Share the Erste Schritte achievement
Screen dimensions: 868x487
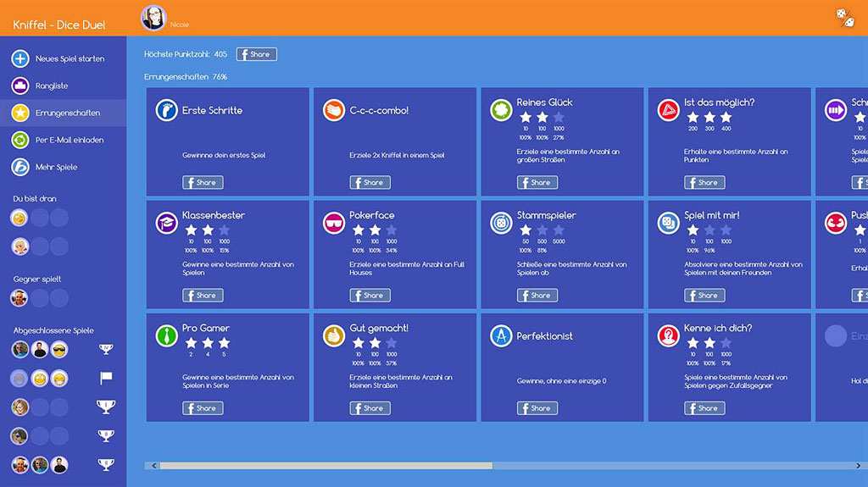pyautogui.click(x=203, y=182)
